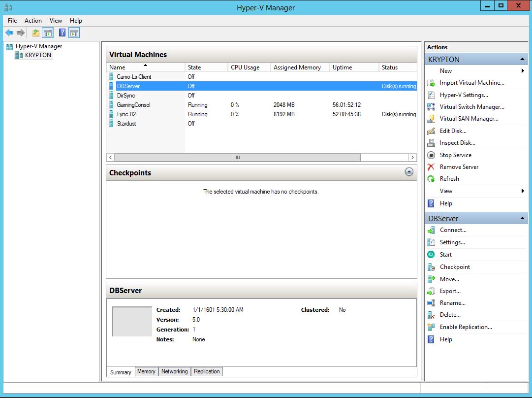Click the Back arrow toolbar icon
Viewport: 532px width, 398px height.
9,33
